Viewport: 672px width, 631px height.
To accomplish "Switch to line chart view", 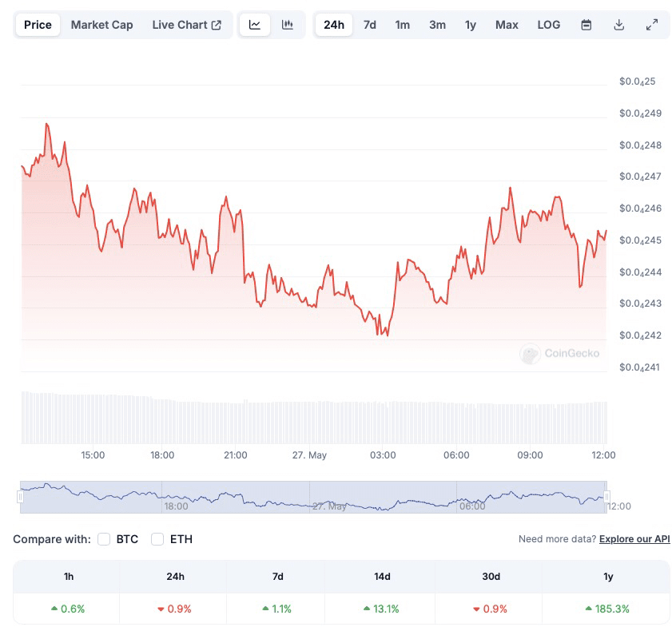I will pyautogui.click(x=255, y=25).
